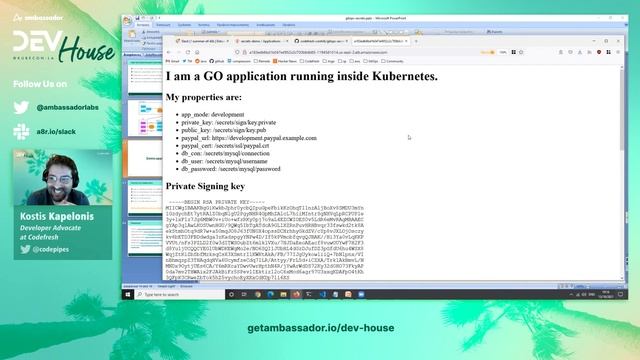The image size is (640, 360).
Task: Switch to the Slack browser tab
Action: pyautogui.click(x=202, y=41)
